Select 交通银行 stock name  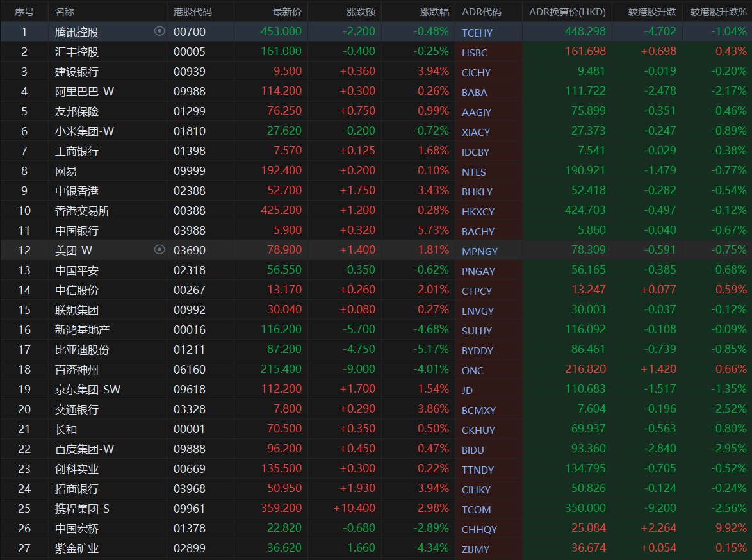point(77,409)
